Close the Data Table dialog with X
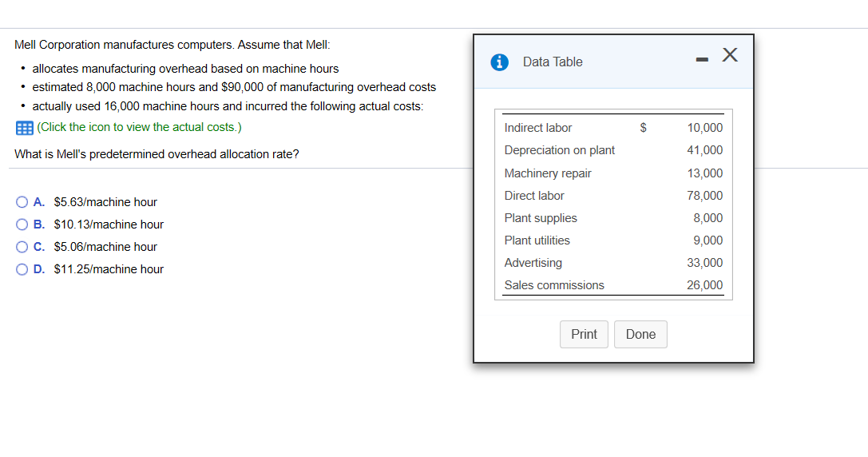This screenshot has height=457, width=868. click(730, 55)
